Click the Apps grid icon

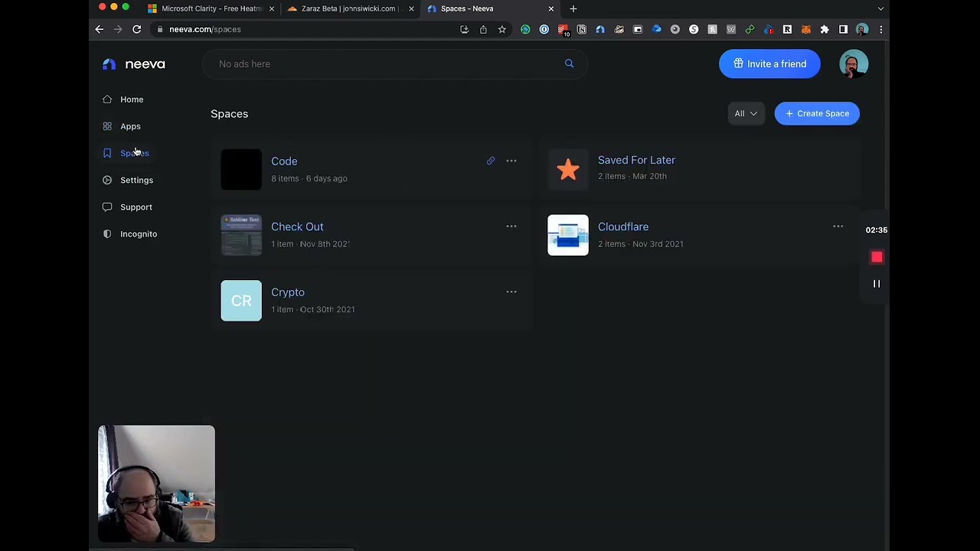(x=107, y=126)
